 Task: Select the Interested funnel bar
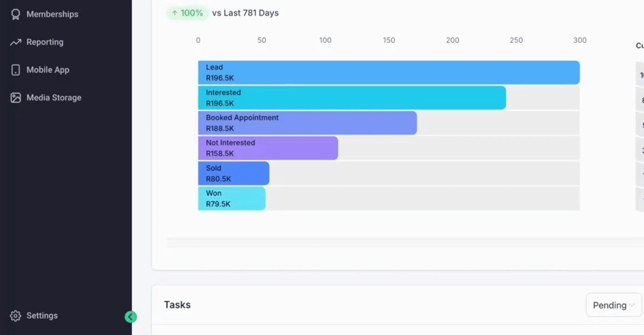352,98
